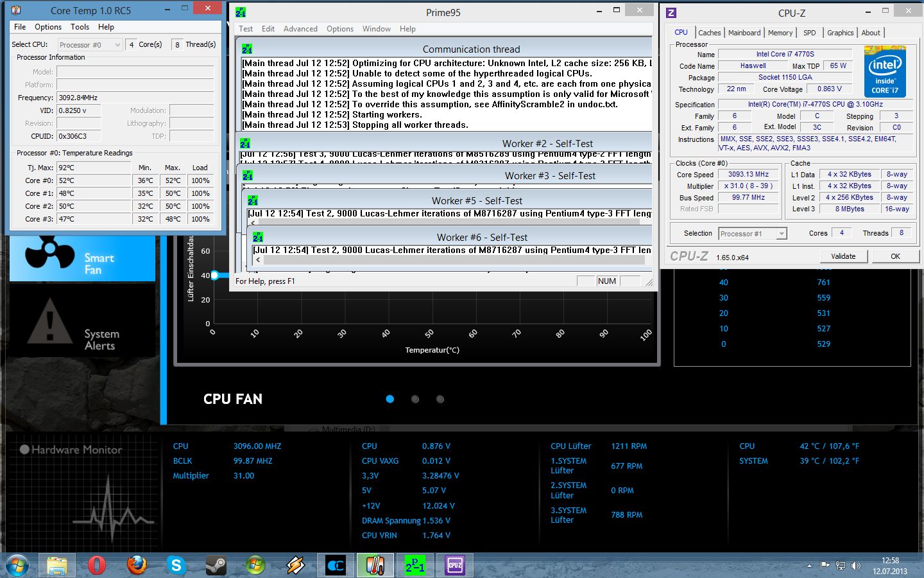Click the tray clock showing 12:58
The image size is (924, 578).
point(890,561)
